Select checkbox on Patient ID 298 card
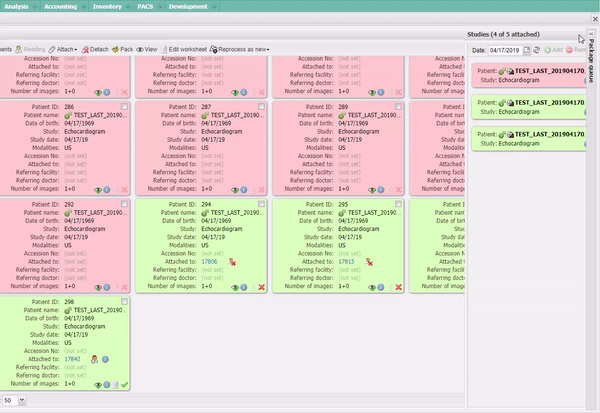Viewport: 600px width, 413px height. pos(124,302)
